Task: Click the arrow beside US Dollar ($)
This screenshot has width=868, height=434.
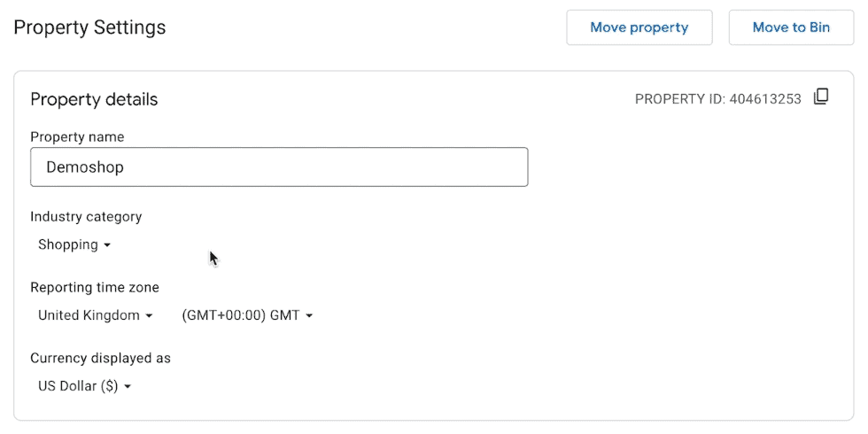Action: click(x=128, y=387)
